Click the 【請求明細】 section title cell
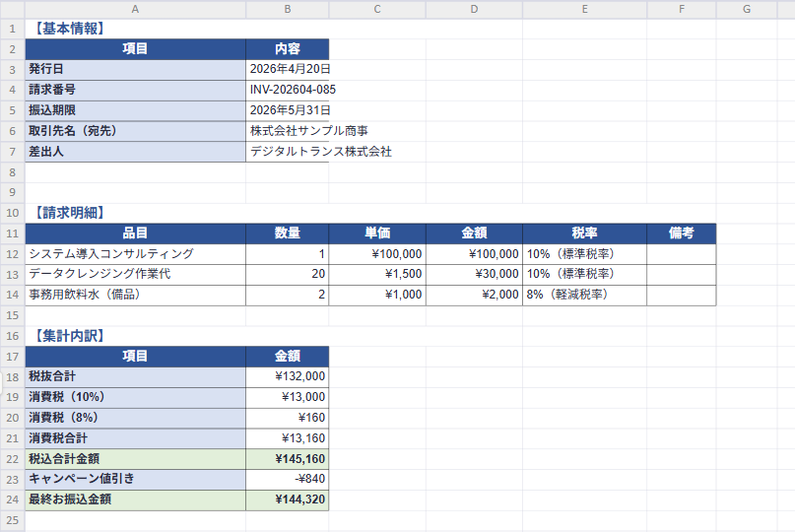This screenshot has height=532, width=795. coord(135,213)
